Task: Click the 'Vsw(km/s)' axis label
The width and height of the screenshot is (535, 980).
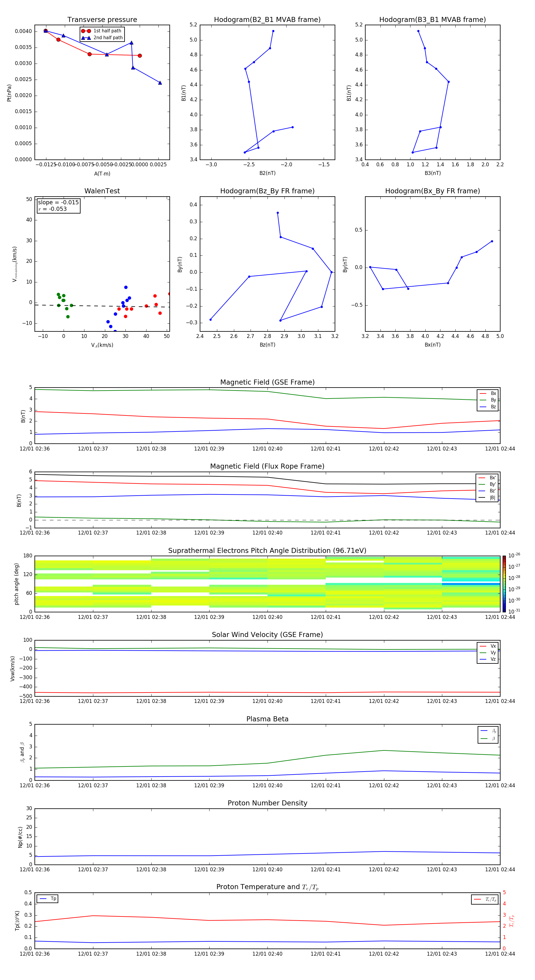Action: click(x=12, y=668)
